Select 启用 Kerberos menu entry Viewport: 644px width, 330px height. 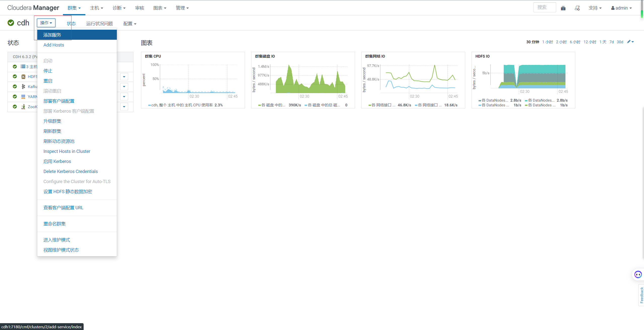coord(77,161)
